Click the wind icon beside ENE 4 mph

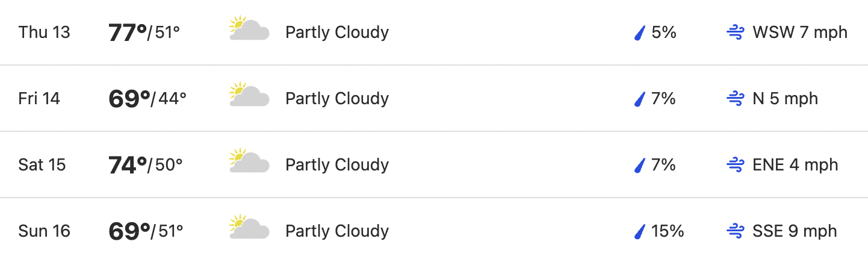(x=736, y=165)
